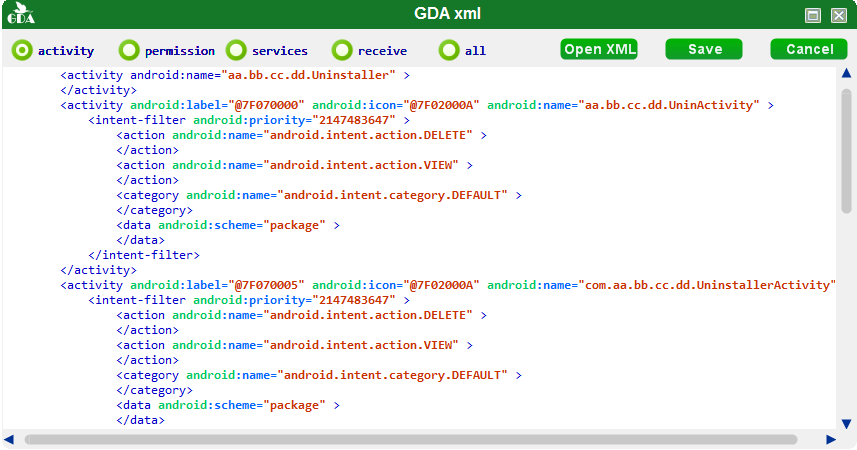Select the all radio button
857x450 pixels.
(449, 50)
